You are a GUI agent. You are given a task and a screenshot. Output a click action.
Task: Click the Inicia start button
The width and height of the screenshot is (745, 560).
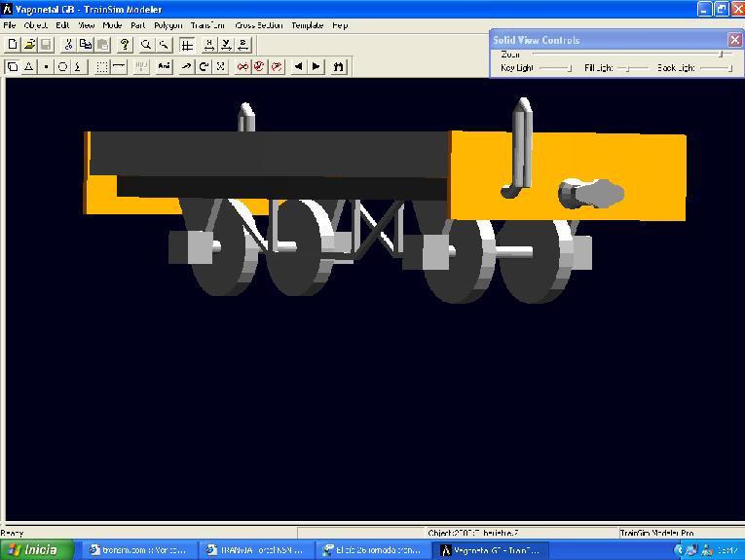[x=36, y=550]
